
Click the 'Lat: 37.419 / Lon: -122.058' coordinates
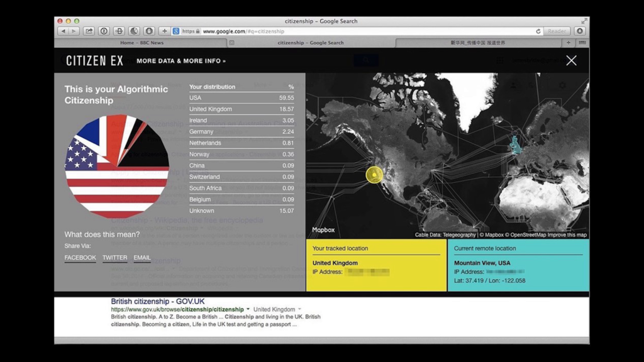pos(489,281)
